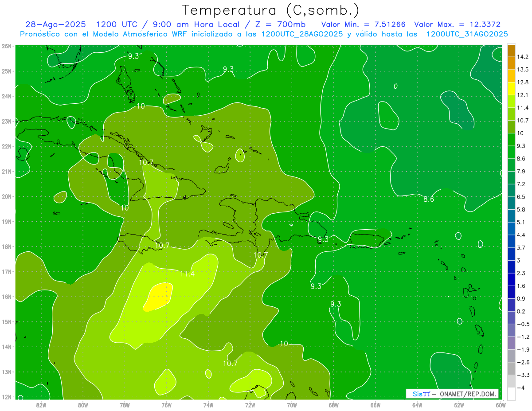532x411 pixels.
Task: Click the ONAMET/REP.DOM. credit label
Action: click(468, 394)
